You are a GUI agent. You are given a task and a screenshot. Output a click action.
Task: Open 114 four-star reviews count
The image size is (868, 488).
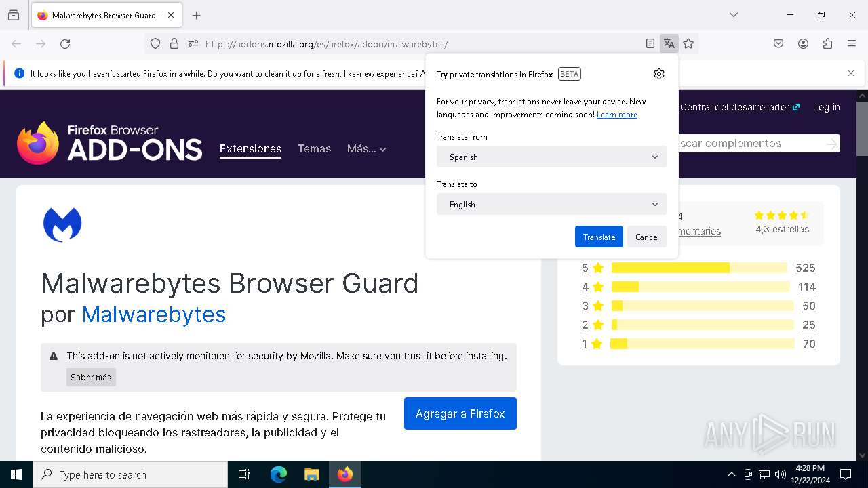(x=807, y=287)
